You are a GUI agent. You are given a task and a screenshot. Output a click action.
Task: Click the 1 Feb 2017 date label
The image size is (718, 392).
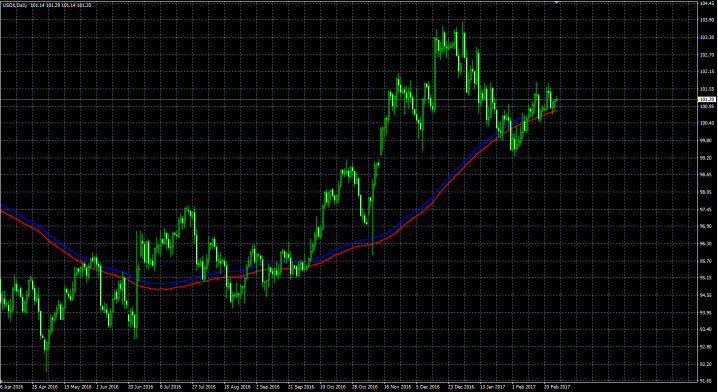(524, 387)
